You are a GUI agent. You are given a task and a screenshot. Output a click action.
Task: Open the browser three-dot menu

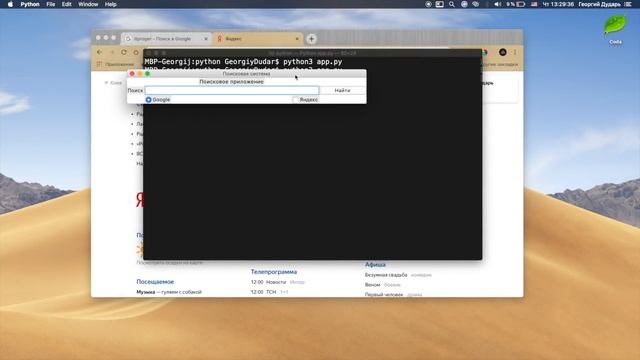tap(515, 52)
